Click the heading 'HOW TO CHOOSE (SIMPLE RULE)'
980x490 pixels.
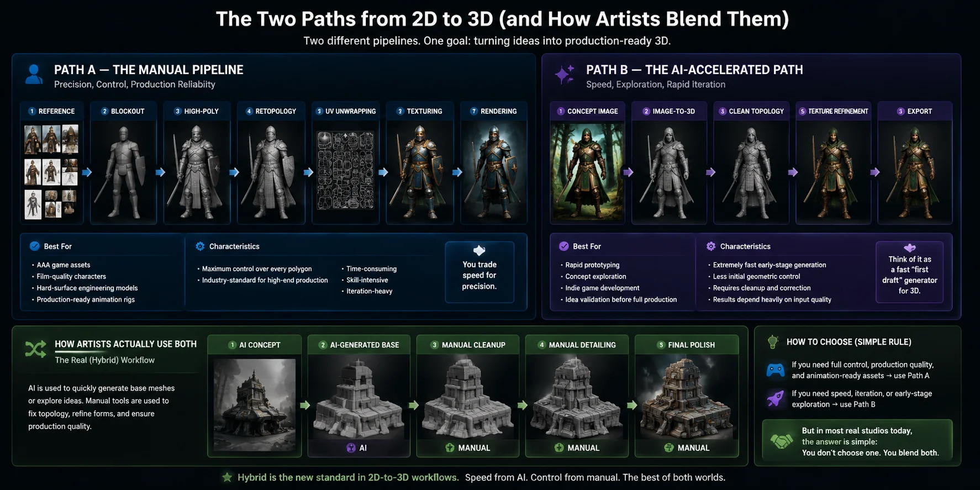point(849,342)
